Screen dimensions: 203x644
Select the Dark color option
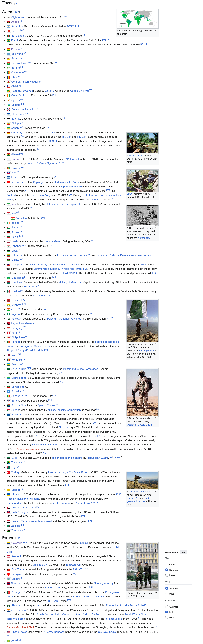167,618
